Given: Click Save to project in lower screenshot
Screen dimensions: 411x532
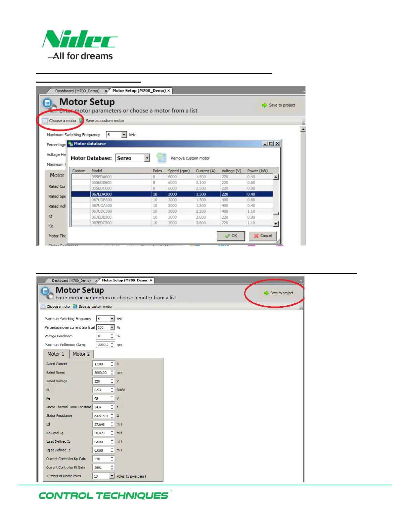Looking at the screenshot, I should (278, 293).
